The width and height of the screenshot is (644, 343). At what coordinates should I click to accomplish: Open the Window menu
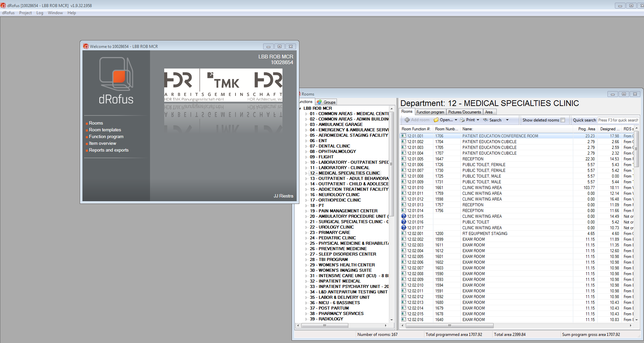(55, 13)
